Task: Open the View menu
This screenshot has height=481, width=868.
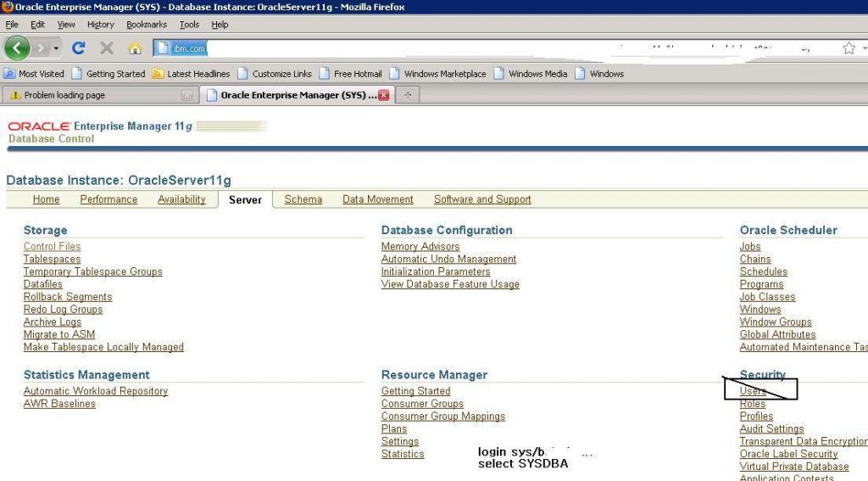Action: [66, 25]
